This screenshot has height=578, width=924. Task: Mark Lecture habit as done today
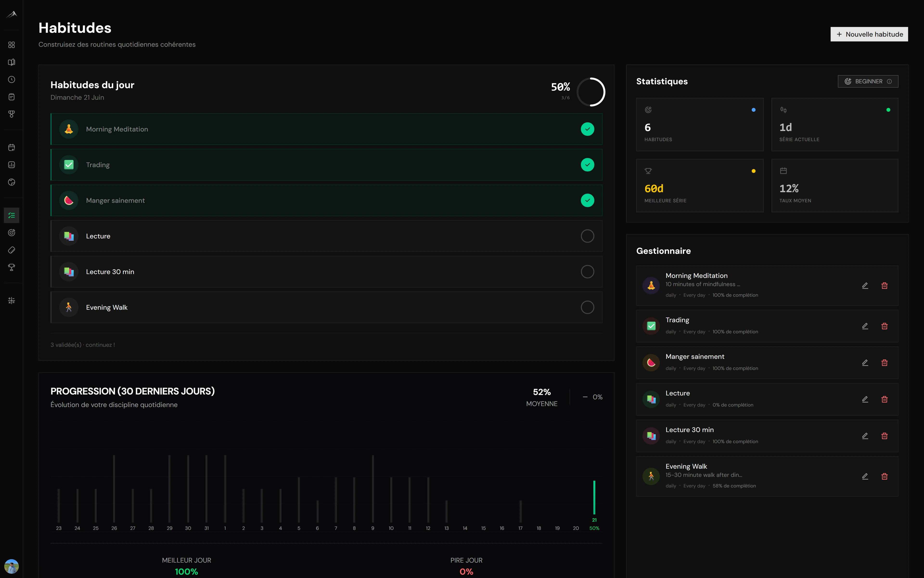pos(587,236)
